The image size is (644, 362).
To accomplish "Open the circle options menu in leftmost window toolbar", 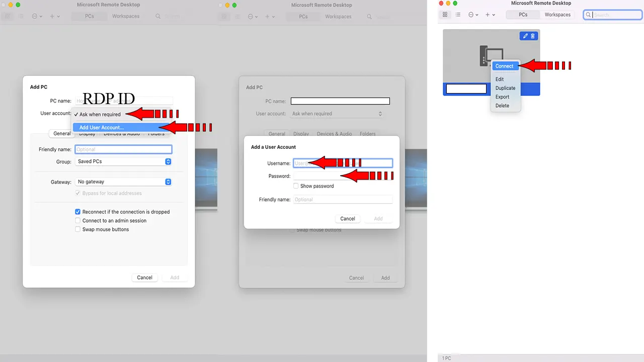I will [x=37, y=17].
